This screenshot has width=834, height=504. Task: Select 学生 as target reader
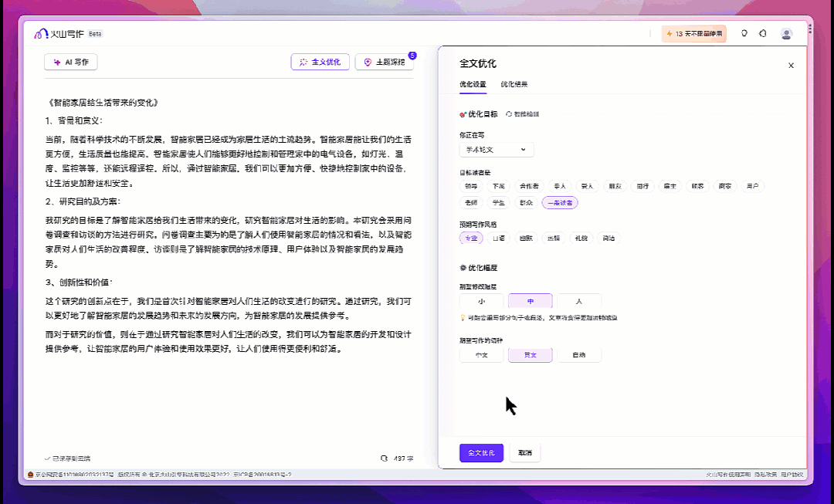click(498, 202)
